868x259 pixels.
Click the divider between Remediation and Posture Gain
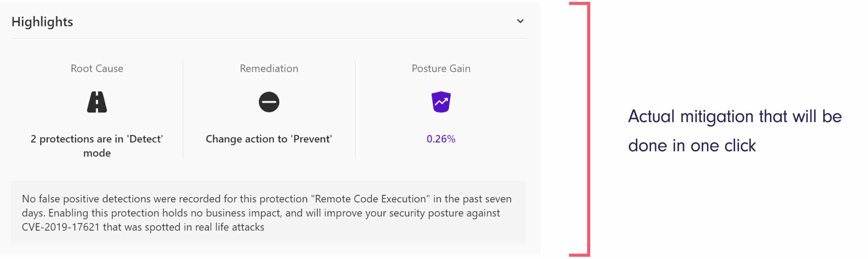pyautogui.click(x=355, y=109)
